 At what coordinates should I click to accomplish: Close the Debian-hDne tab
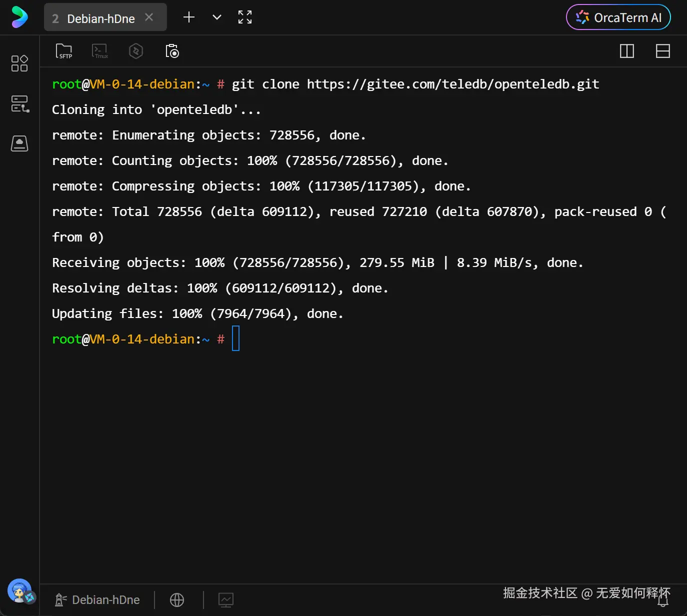pos(149,17)
